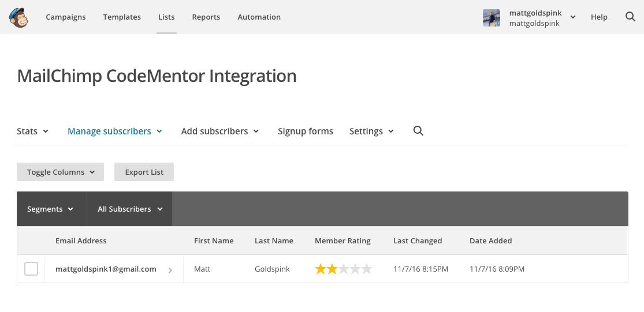Click the MailChimp monkey logo
The width and height of the screenshot is (644, 312).
(19, 17)
